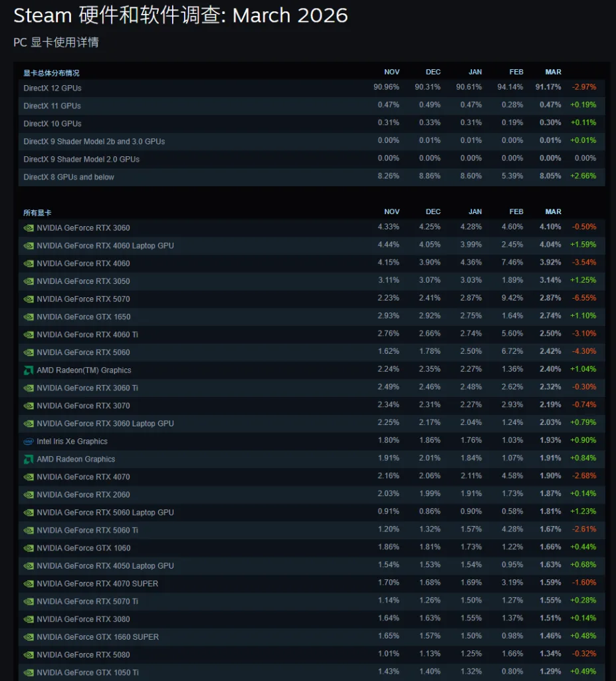This screenshot has width=616, height=681.
Task: Click the NVIDIA icon beside GeForce RTX 5070
Action: tap(29, 299)
